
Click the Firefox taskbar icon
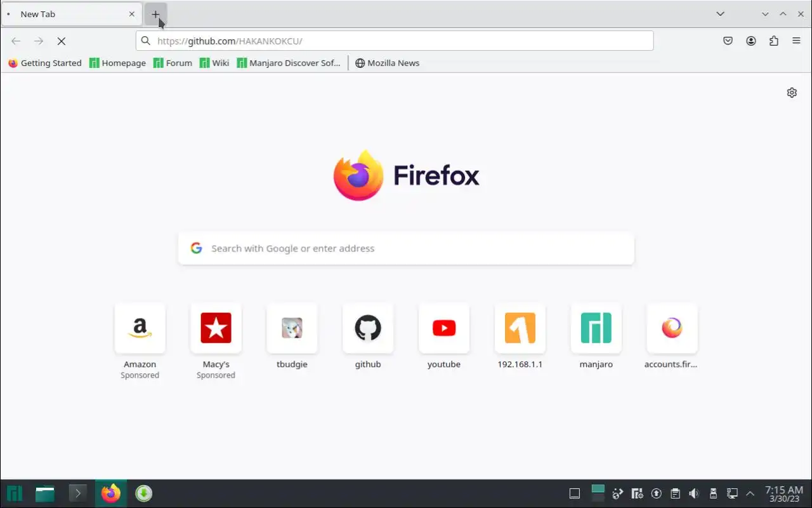111,493
